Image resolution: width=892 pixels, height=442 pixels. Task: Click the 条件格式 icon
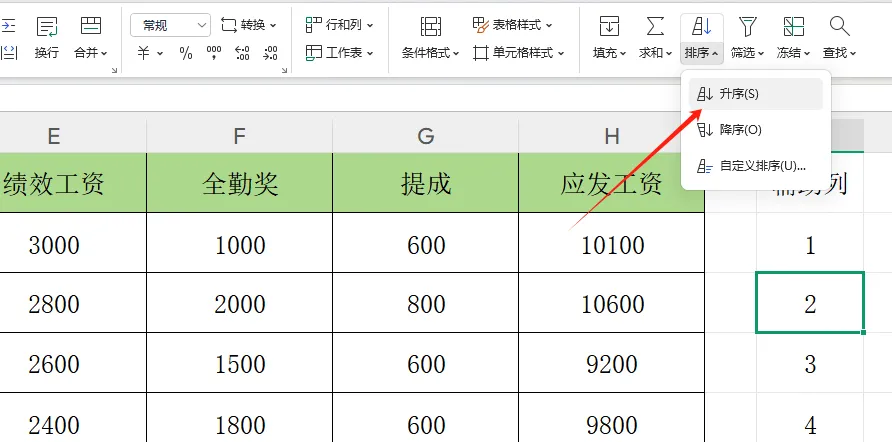pyautogui.click(x=431, y=26)
